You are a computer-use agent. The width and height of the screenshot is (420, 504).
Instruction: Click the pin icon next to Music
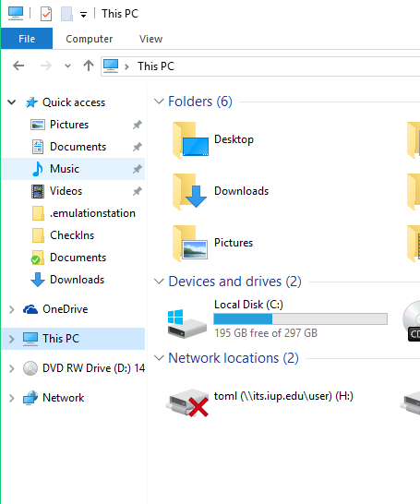click(138, 169)
